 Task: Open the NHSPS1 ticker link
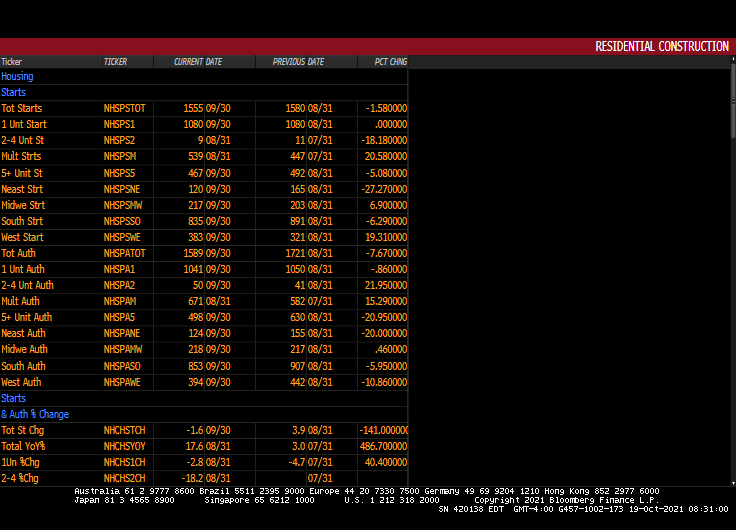(119, 124)
